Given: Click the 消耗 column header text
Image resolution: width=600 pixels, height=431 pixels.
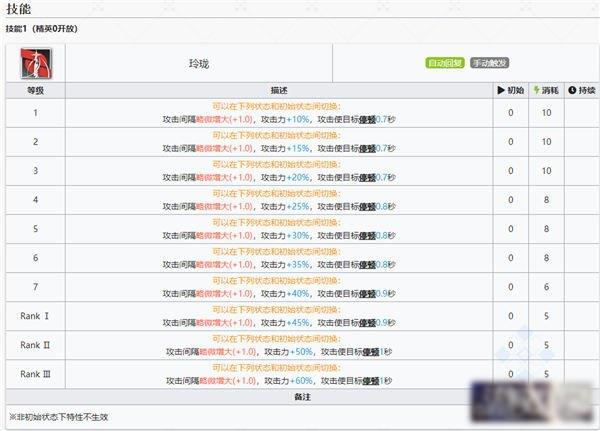Looking at the screenshot, I should tap(550, 90).
